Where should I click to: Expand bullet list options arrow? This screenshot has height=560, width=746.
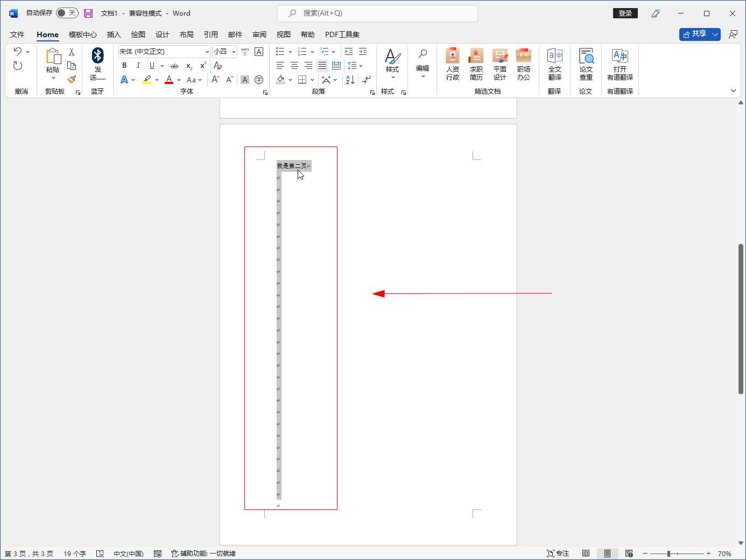coord(290,52)
